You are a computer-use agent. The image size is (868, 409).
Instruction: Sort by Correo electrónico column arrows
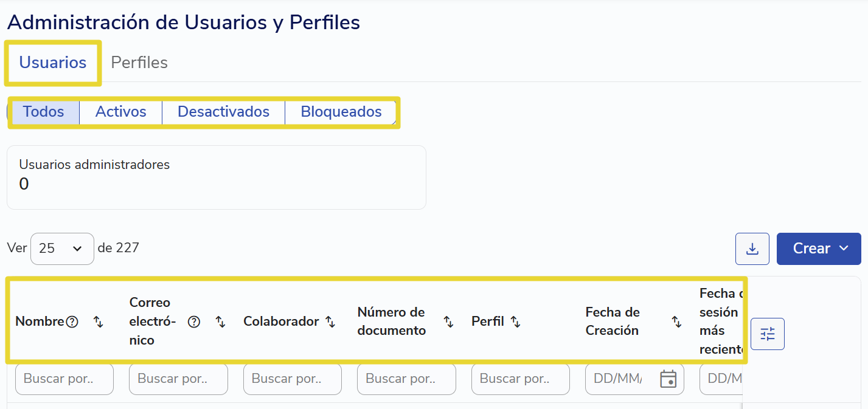pyautogui.click(x=221, y=321)
